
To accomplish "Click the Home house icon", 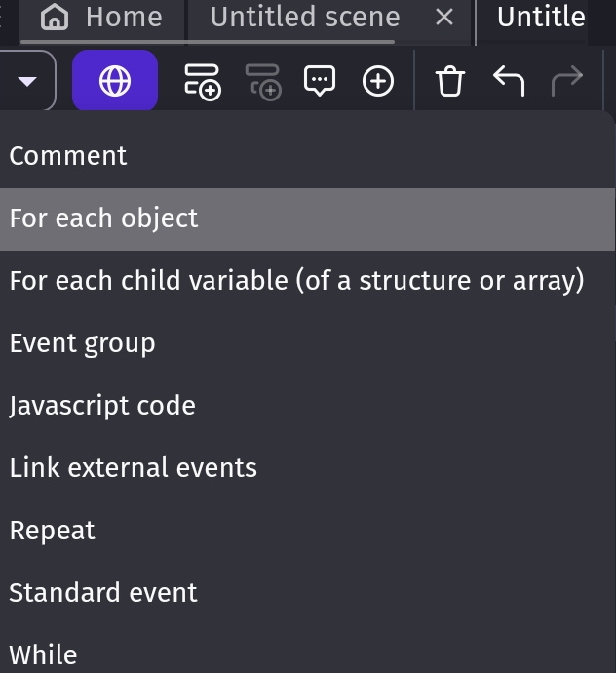I will click(55, 18).
